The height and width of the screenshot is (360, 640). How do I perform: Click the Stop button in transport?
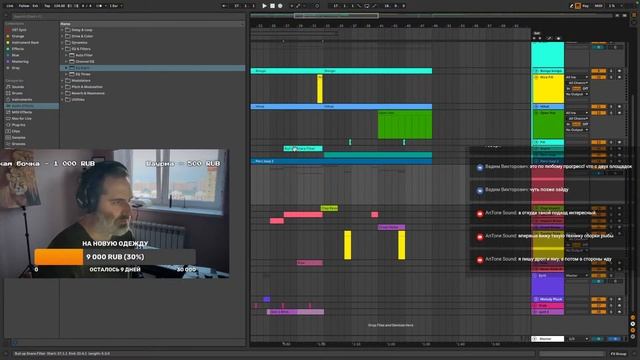272,6
